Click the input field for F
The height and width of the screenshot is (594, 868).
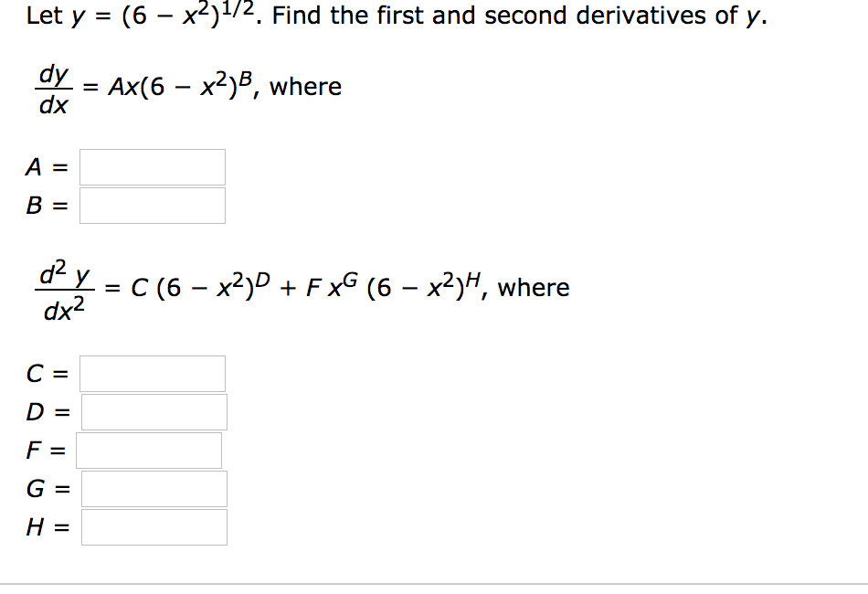[150, 450]
